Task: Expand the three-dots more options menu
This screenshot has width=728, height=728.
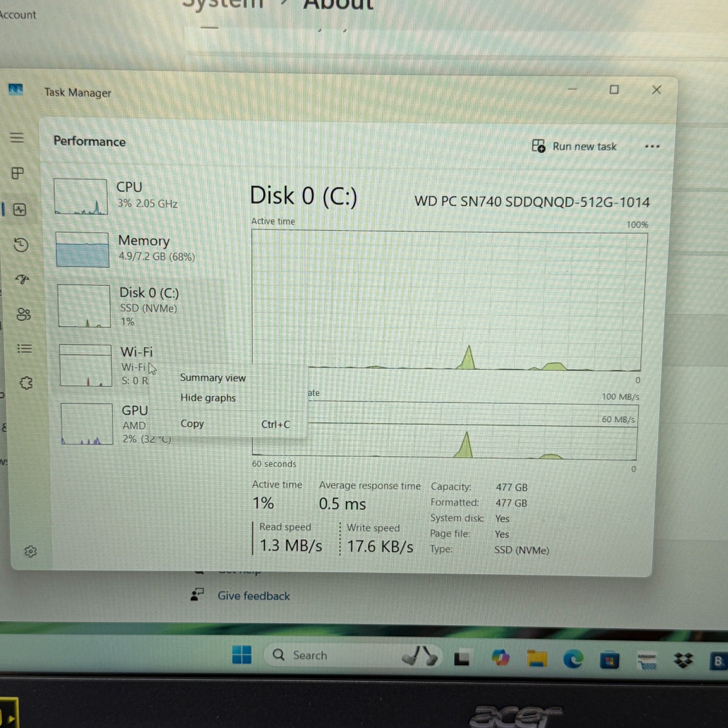Action: [x=652, y=147]
